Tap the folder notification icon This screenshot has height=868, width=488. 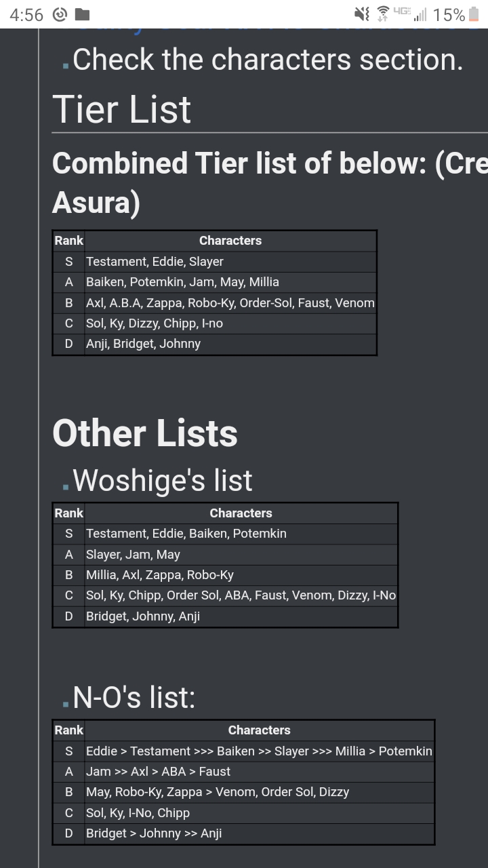(82, 14)
